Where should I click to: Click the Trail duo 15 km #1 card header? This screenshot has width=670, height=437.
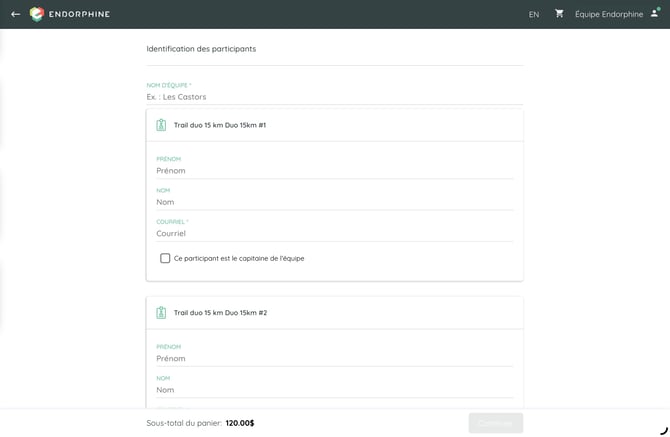[x=335, y=125]
